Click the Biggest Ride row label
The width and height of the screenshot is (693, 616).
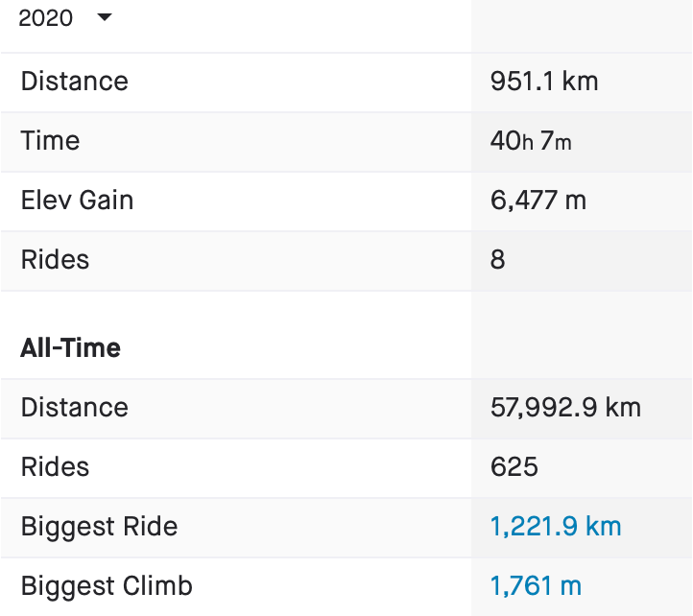pyautogui.click(x=99, y=527)
